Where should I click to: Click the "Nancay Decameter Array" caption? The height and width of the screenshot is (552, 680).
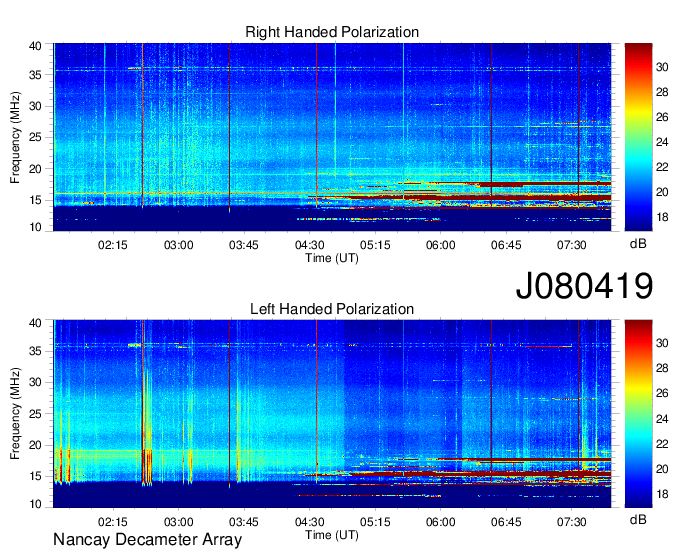(x=147, y=540)
